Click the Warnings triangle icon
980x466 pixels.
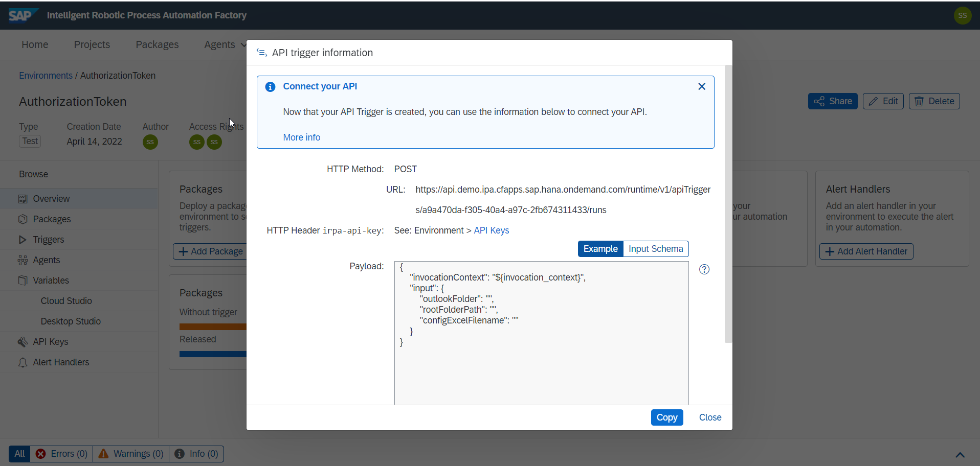[x=103, y=454]
